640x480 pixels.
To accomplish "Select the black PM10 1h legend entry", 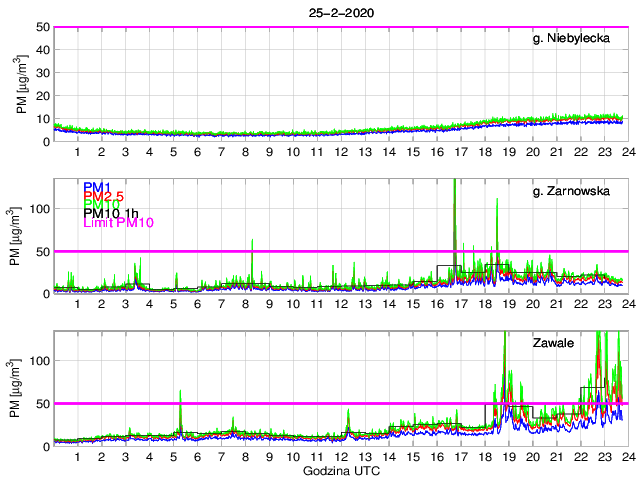I will coord(110,213).
